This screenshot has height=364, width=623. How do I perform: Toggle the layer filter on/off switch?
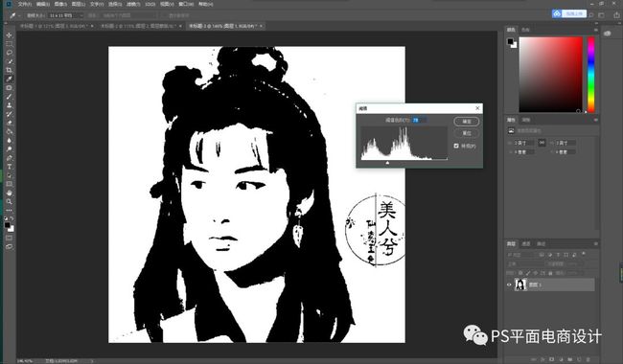[584, 254]
